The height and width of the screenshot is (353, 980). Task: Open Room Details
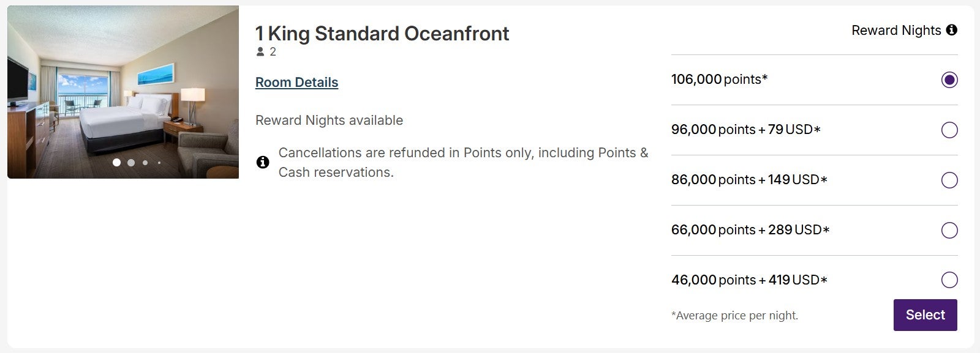296,82
